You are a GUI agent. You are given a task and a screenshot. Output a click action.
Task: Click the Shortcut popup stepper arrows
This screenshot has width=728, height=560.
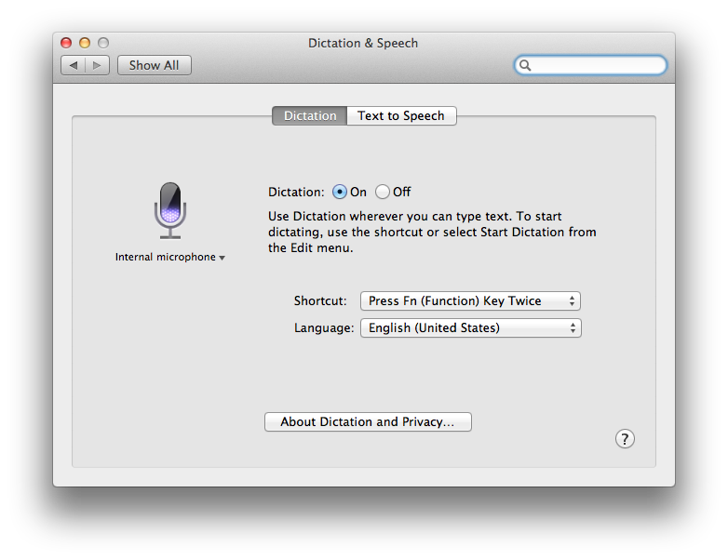(x=572, y=300)
